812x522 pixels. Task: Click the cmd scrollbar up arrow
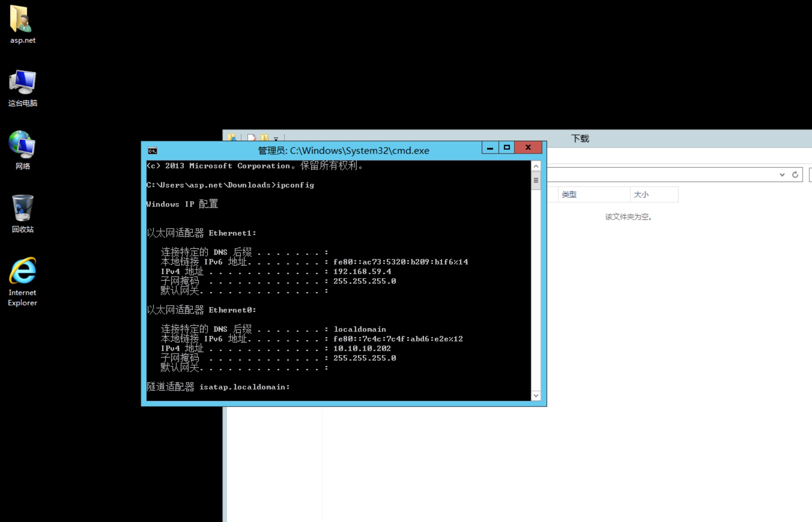[536, 166]
